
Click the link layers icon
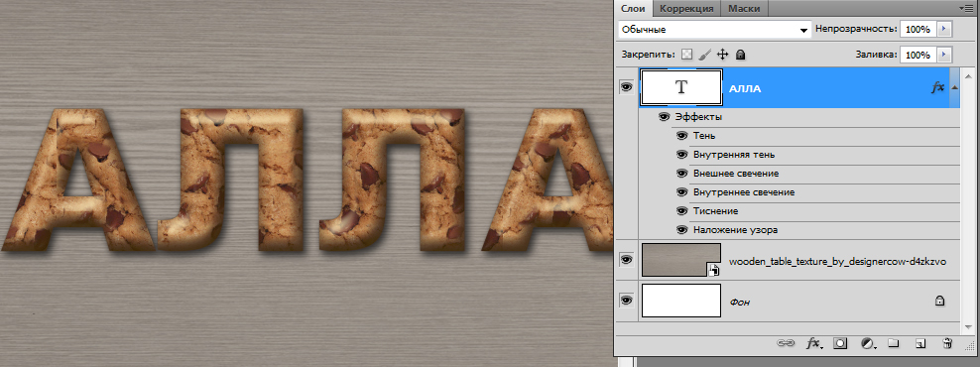pos(785,342)
